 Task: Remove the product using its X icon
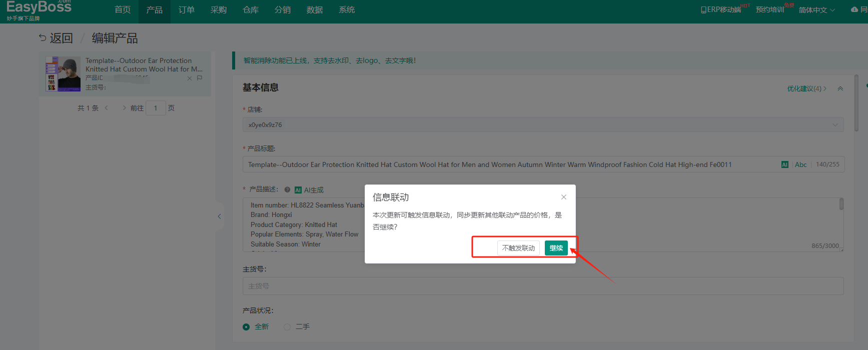(190, 78)
